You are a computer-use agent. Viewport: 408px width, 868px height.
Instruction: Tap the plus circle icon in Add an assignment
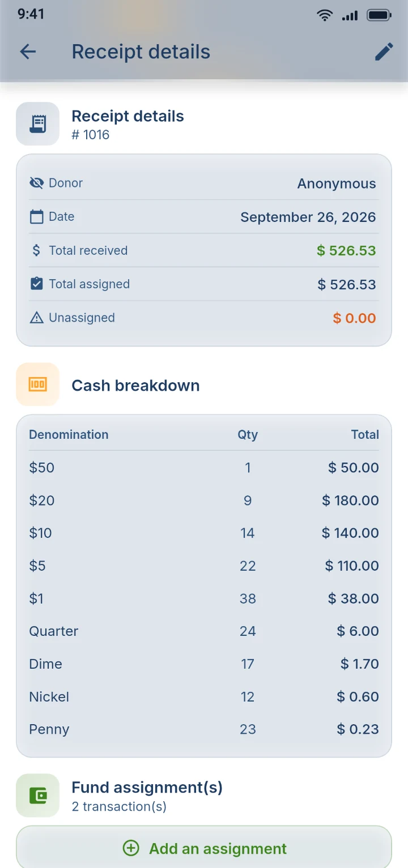click(x=131, y=848)
